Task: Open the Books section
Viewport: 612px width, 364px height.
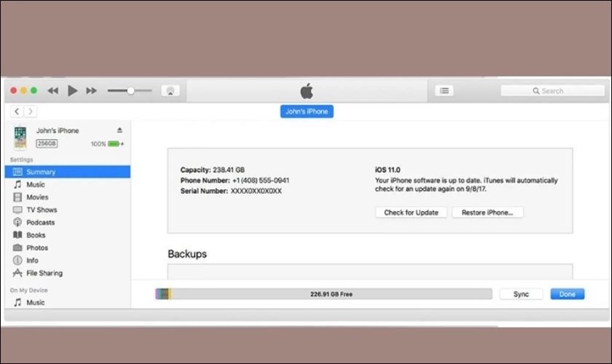Action: pyautogui.click(x=68, y=235)
